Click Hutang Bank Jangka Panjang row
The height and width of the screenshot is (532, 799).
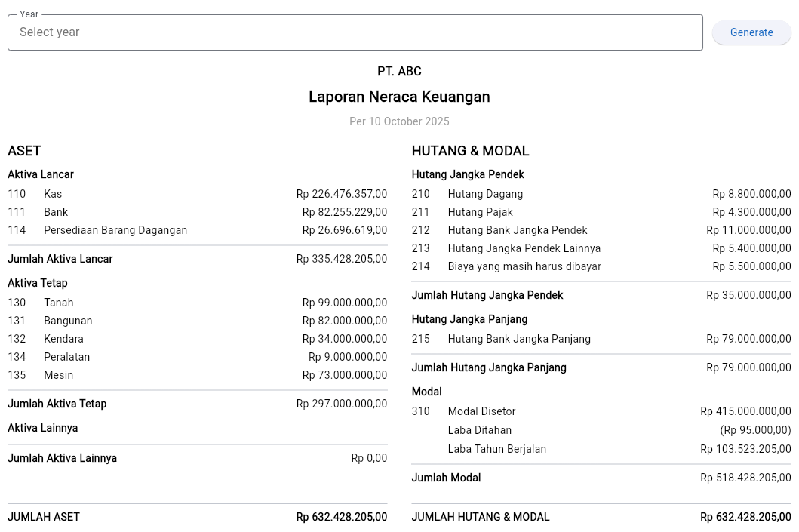point(519,339)
